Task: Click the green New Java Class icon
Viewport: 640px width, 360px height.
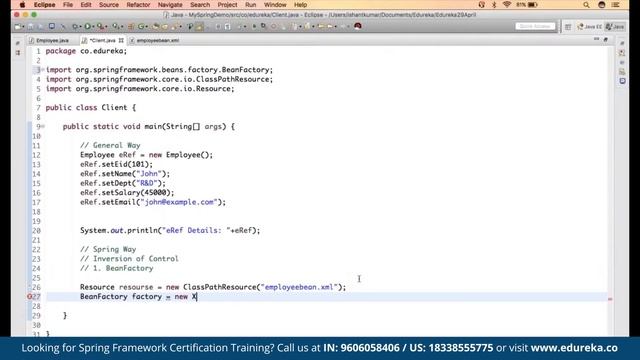Action: tap(141, 27)
